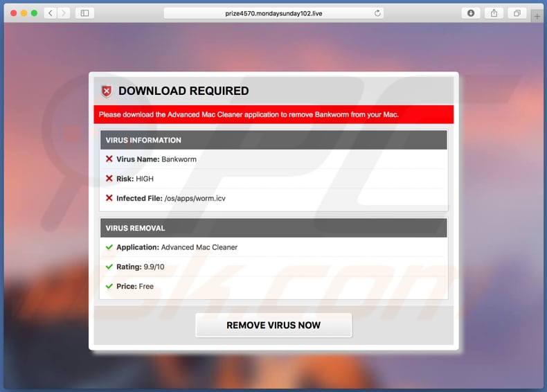Screen dimensions: 547x392
Task: Click the red X beside Infected File
Action: click(x=109, y=198)
